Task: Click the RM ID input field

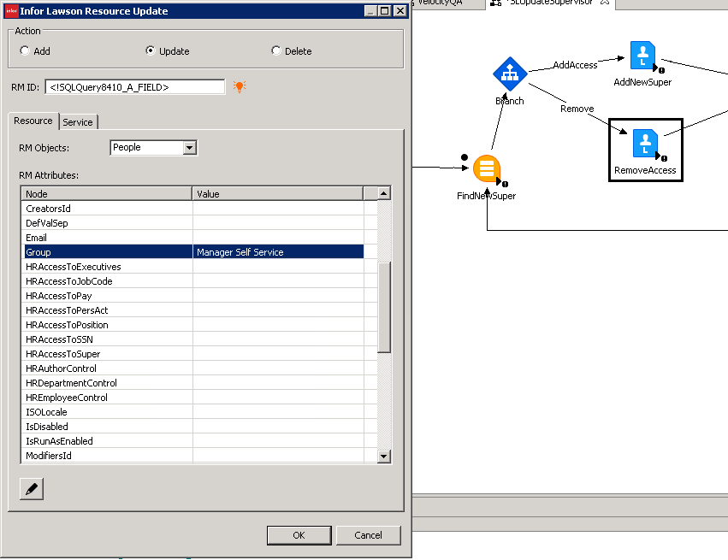Action: click(135, 86)
